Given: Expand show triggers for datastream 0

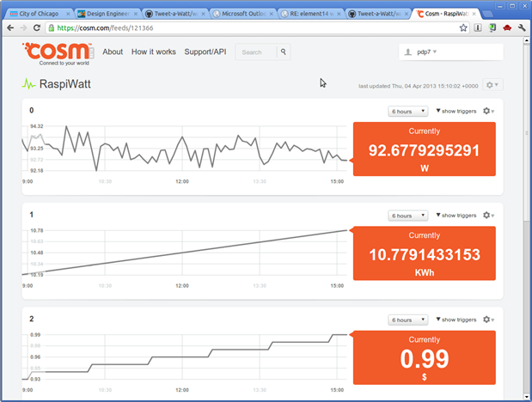Looking at the screenshot, I should [x=456, y=111].
